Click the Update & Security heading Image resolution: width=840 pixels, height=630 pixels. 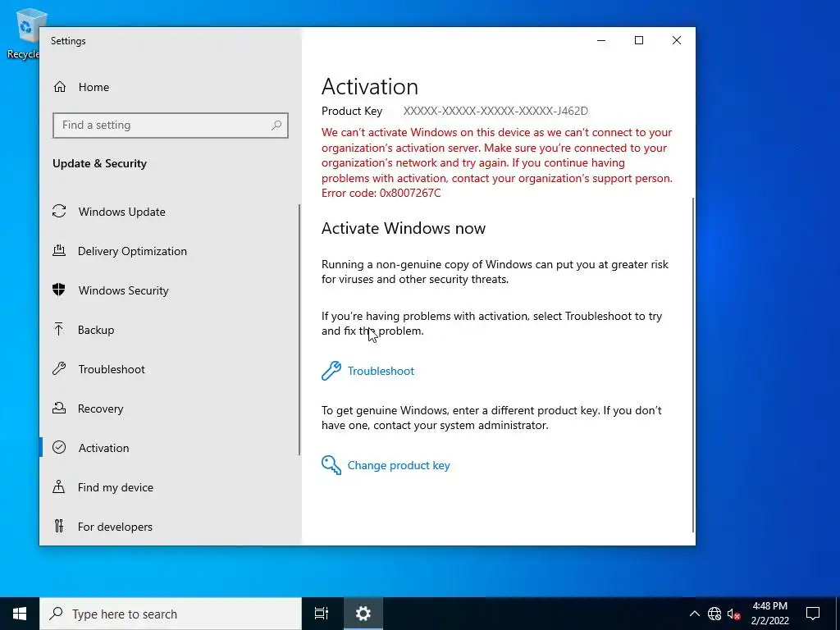[x=99, y=163]
